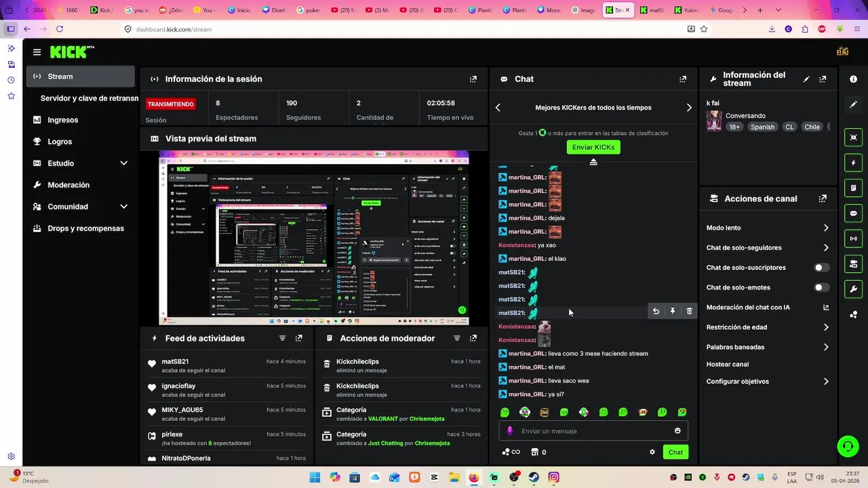Viewport: 868px width, 488px height.
Task: Pop out the Información de la sesión panel
Action: (x=473, y=79)
